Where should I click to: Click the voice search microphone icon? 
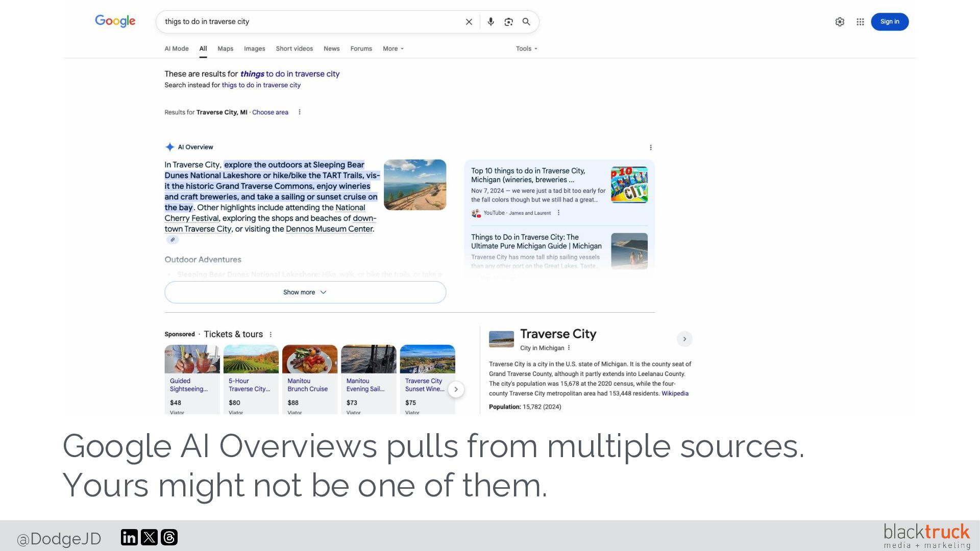coord(491,22)
